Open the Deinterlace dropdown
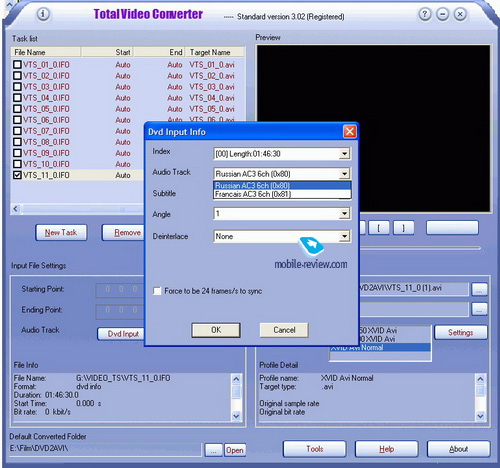 point(344,237)
